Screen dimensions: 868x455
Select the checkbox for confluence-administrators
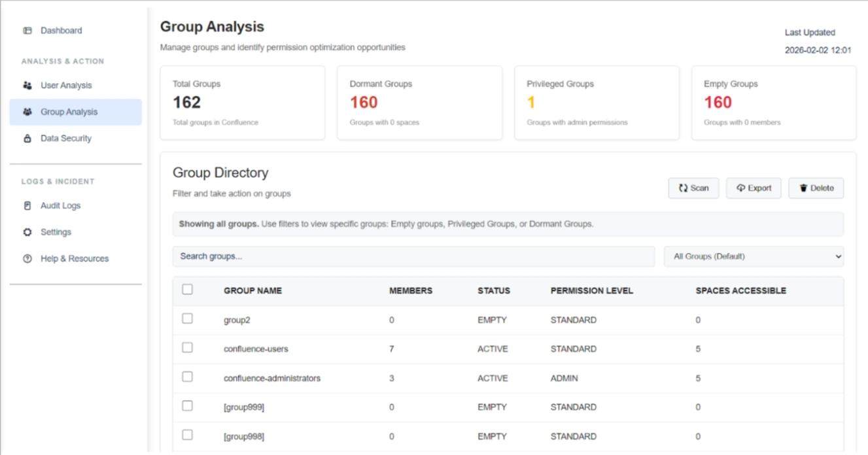coord(188,378)
